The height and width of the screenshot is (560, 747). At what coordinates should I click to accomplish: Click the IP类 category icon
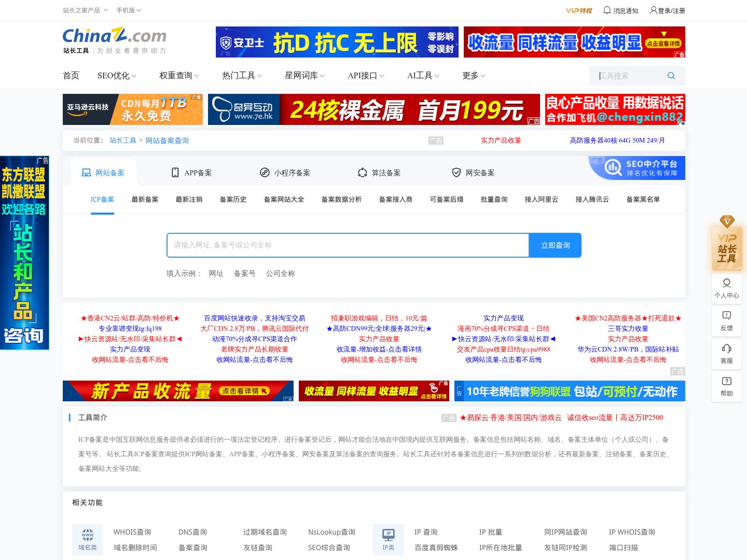[389, 539]
